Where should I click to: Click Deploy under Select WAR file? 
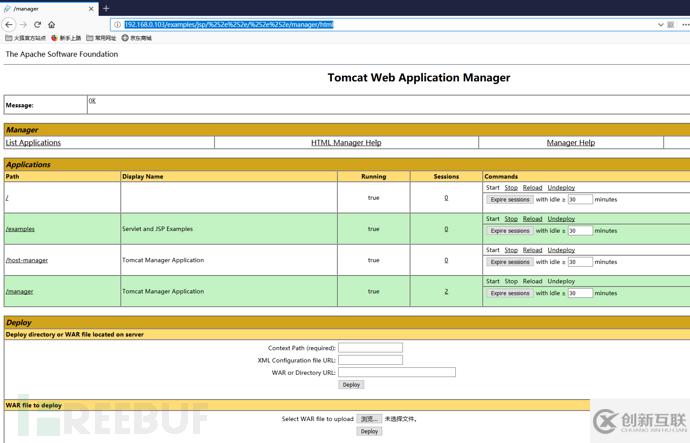[x=369, y=432]
